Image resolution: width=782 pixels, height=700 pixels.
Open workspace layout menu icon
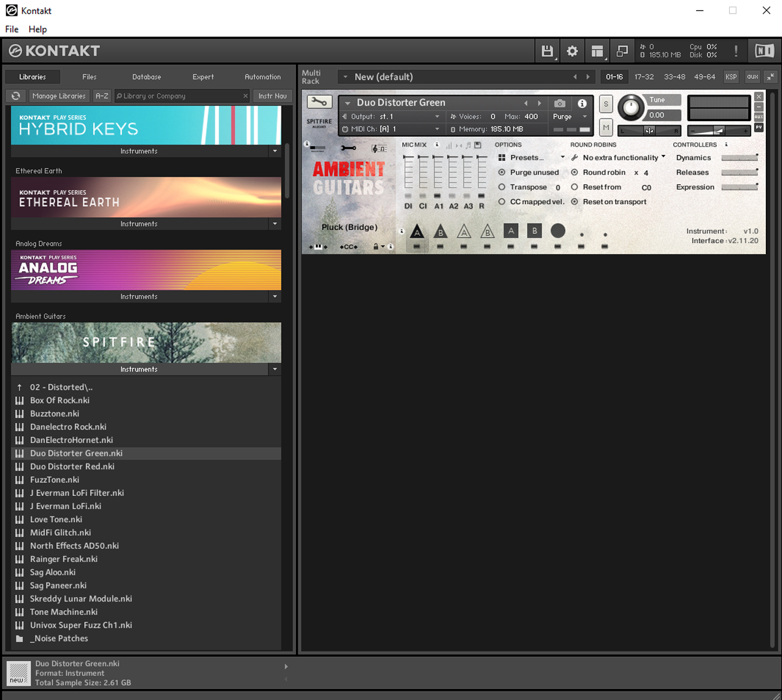click(597, 51)
